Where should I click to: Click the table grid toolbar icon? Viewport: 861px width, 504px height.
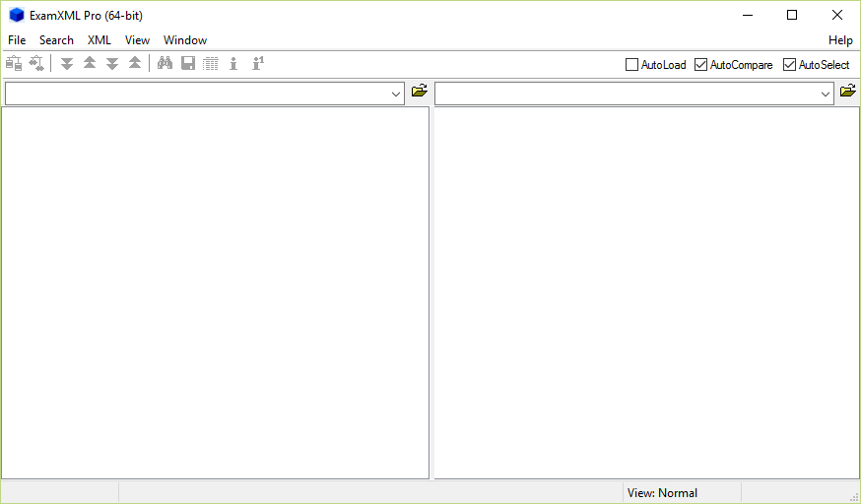(211, 64)
